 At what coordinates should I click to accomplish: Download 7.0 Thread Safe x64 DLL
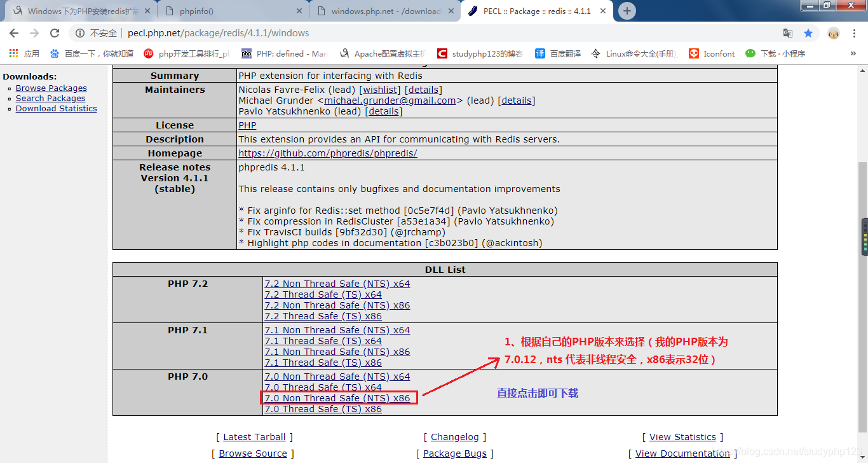click(x=323, y=387)
